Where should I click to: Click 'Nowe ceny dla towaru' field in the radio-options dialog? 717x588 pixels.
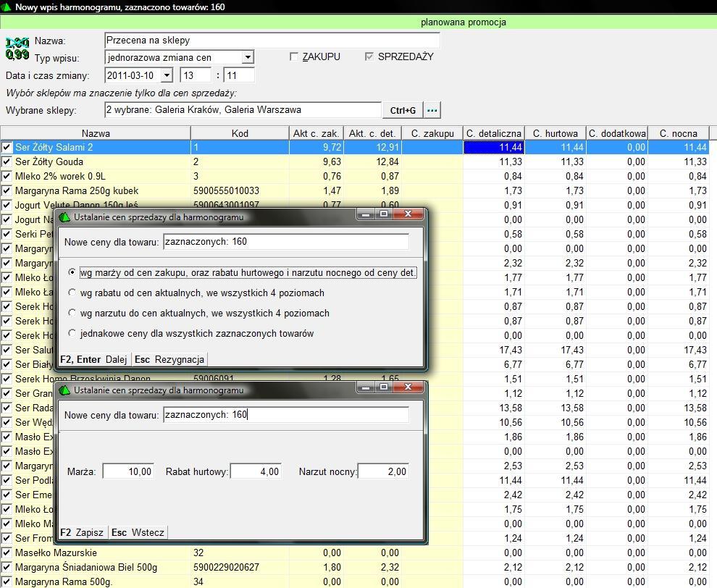pos(286,242)
